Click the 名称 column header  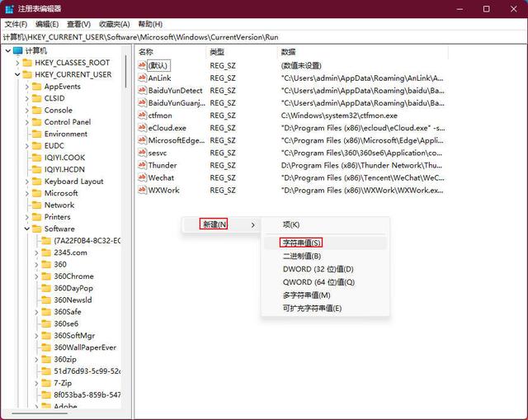(x=146, y=51)
